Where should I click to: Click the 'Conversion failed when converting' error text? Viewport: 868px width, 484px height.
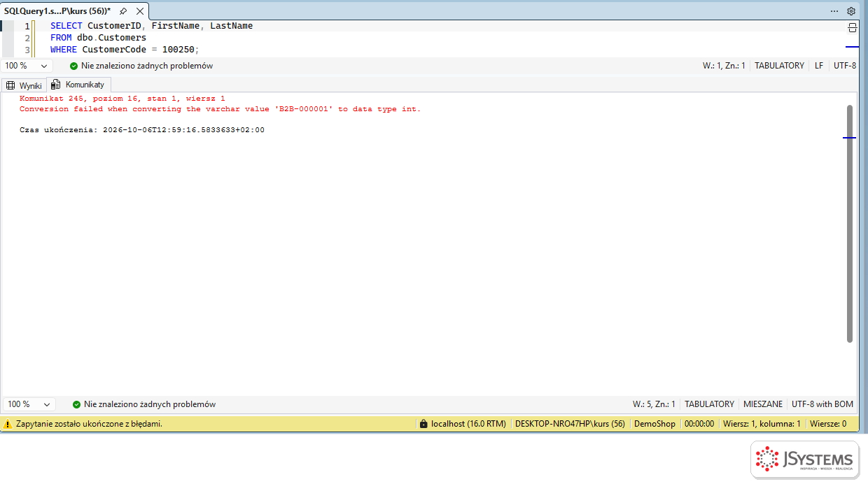pos(220,109)
